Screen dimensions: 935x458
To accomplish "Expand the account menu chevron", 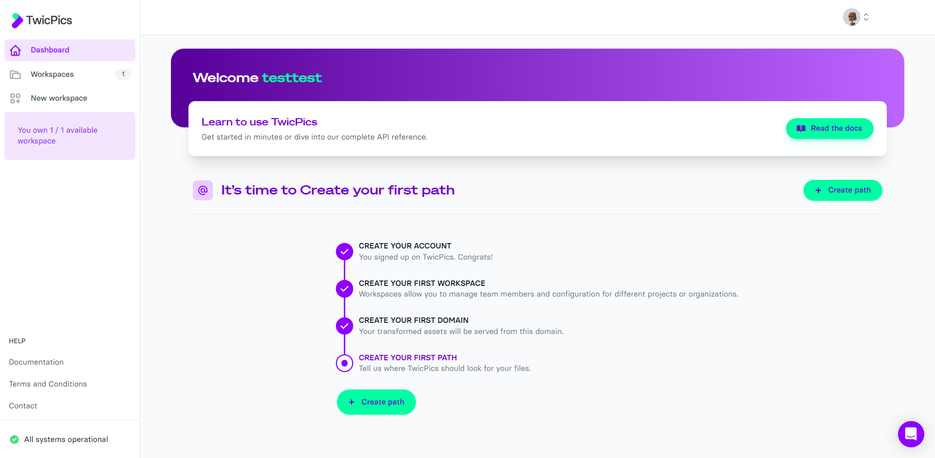I will tap(866, 17).
